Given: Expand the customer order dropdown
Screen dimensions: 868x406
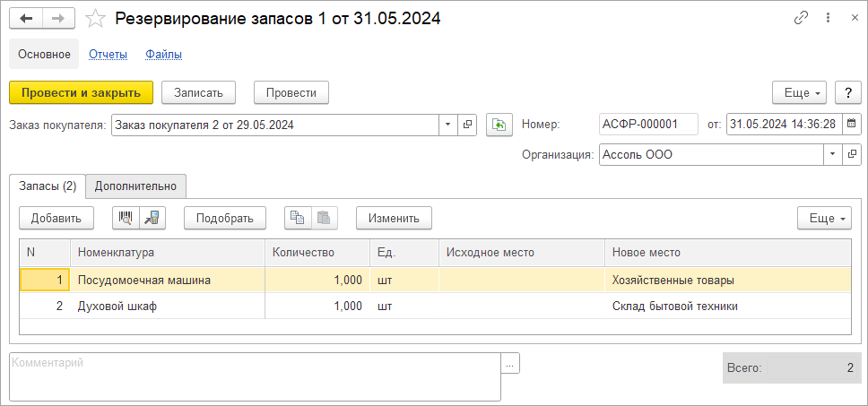Looking at the screenshot, I should pos(448,125).
